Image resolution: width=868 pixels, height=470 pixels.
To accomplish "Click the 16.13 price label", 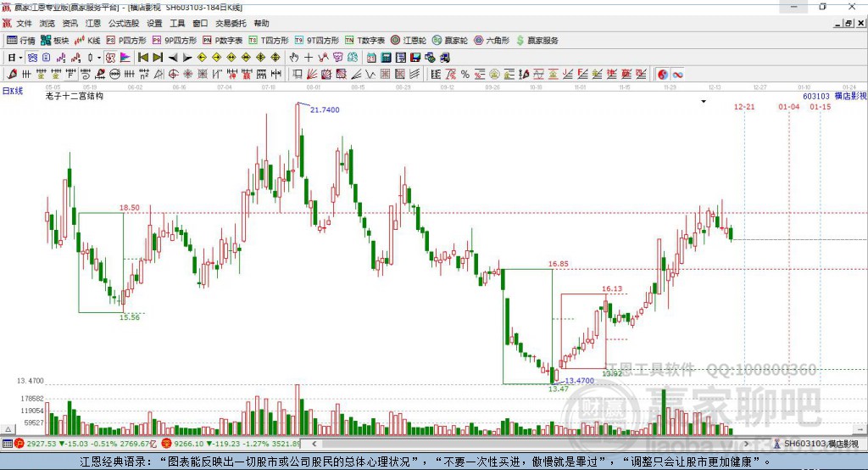I will (x=612, y=288).
